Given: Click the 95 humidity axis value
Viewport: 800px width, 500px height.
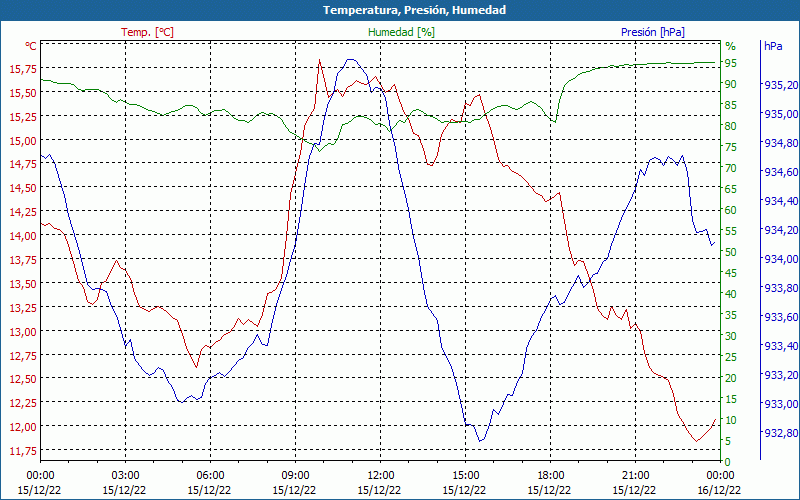Looking at the screenshot, I should 731,63.
